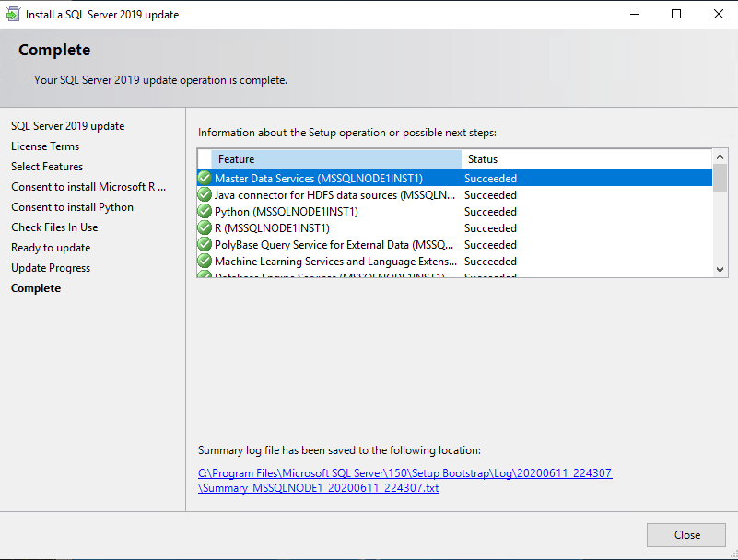Click Update Progress step in sidebar
This screenshot has height=560, width=738.
pyautogui.click(x=51, y=268)
